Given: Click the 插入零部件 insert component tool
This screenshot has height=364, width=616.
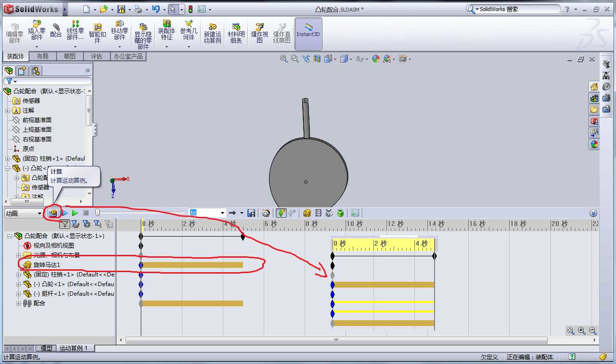Looking at the screenshot, I should 37,33.
